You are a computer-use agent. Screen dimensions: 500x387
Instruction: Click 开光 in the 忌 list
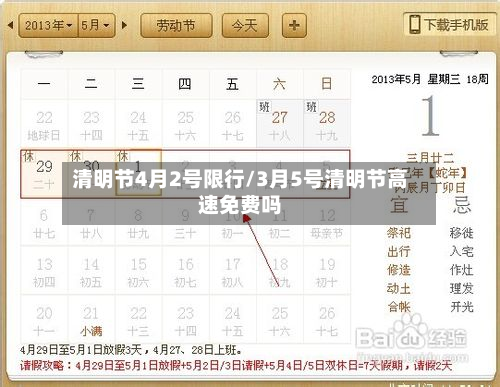tap(462, 307)
